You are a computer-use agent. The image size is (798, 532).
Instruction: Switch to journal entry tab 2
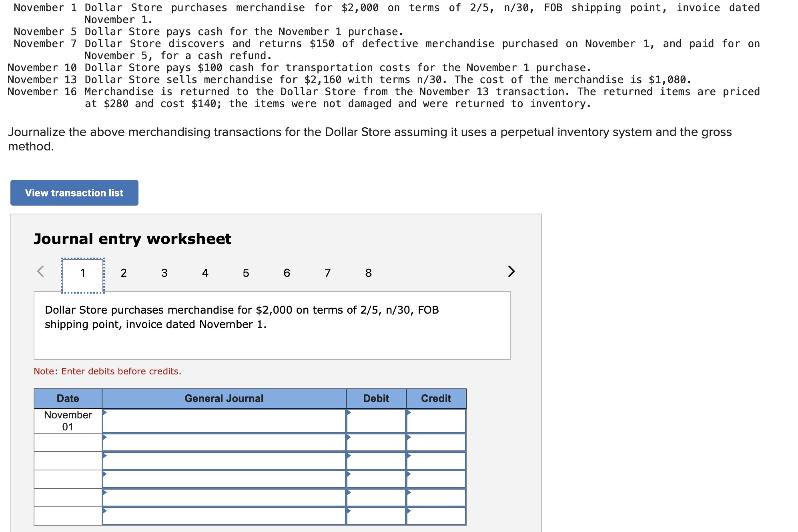[123, 273]
